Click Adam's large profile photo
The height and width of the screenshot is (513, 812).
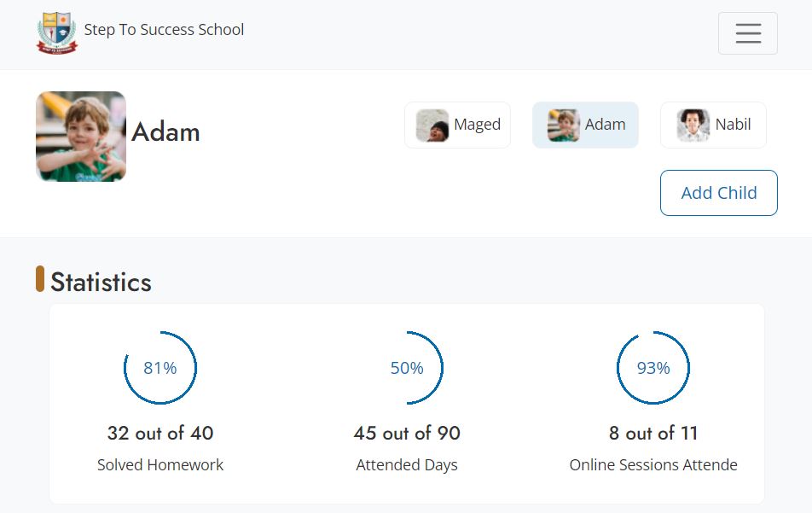[x=81, y=137]
